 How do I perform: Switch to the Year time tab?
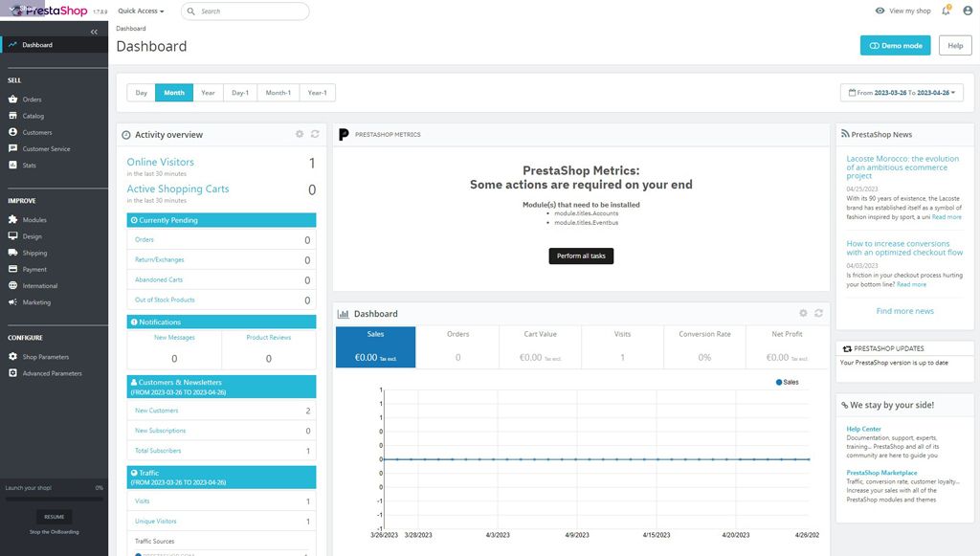click(x=207, y=92)
